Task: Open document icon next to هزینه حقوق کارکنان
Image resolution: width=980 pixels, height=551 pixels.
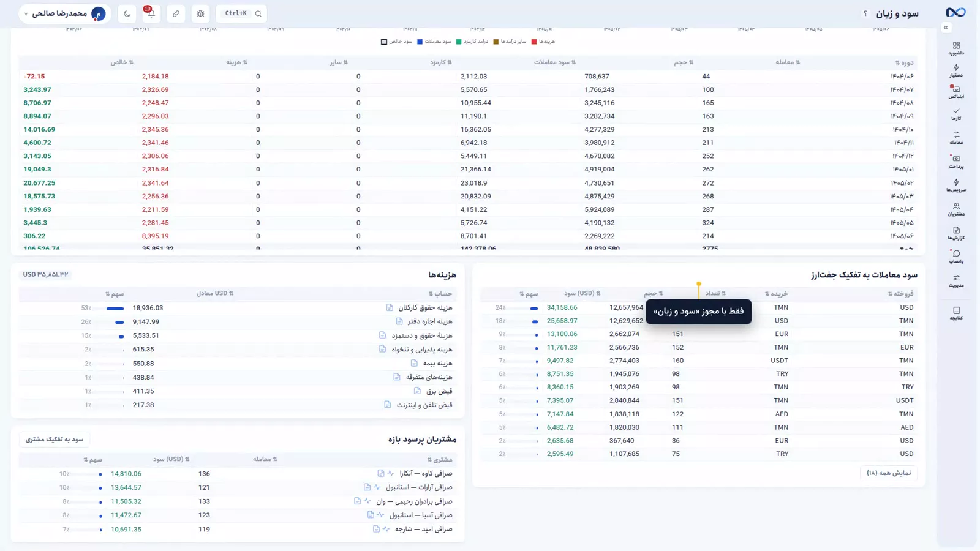Action: click(390, 308)
